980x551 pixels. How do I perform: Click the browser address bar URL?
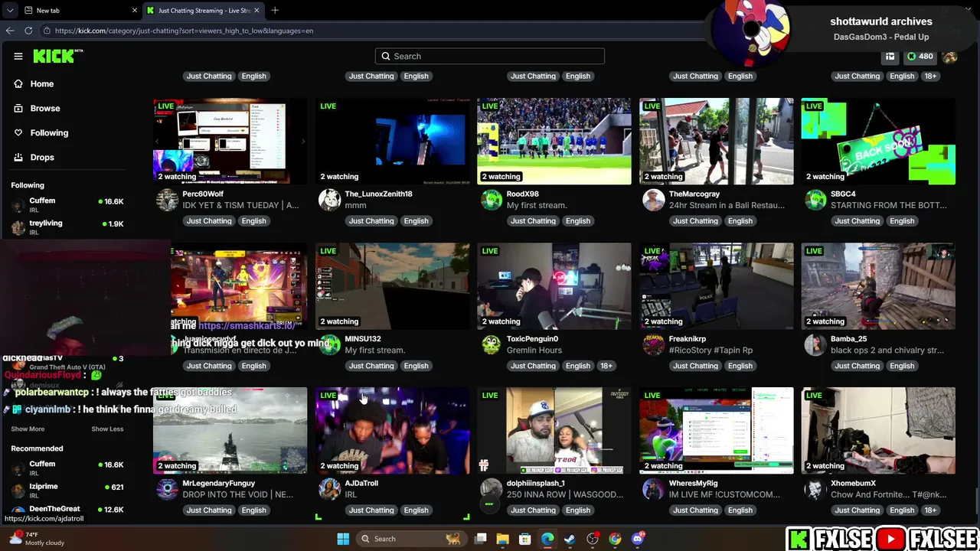[x=184, y=31]
